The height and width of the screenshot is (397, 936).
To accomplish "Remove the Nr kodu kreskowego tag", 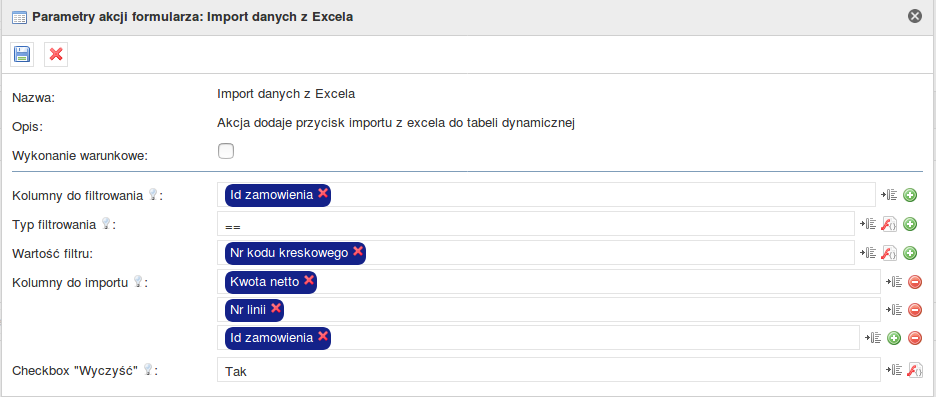I will [358, 251].
